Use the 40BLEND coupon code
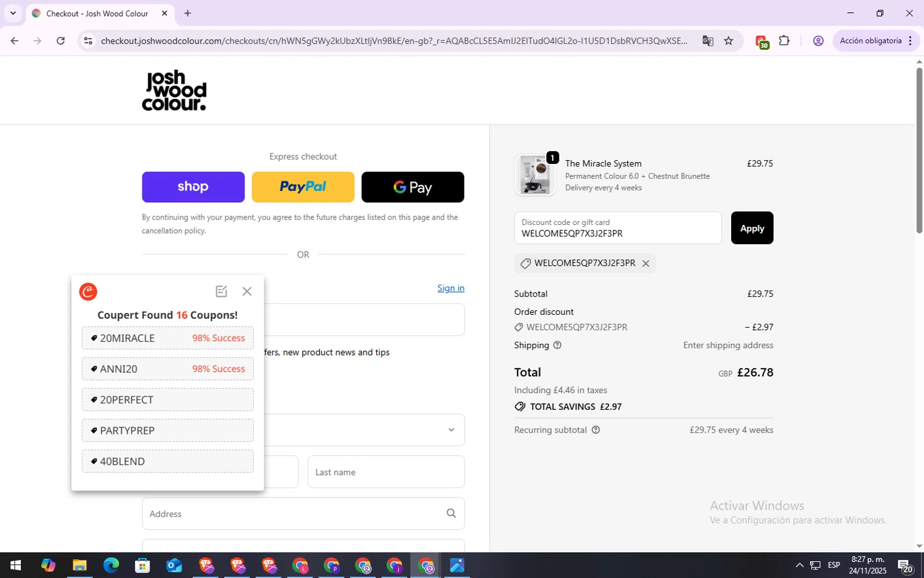Viewport: 924px width, 578px height. coord(168,462)
